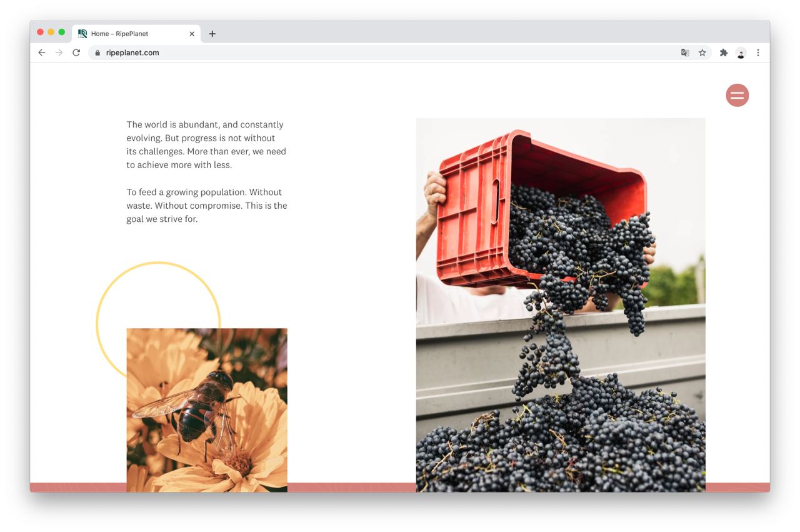Open the translate page icon
800x532 pixels.
(685, 53)
